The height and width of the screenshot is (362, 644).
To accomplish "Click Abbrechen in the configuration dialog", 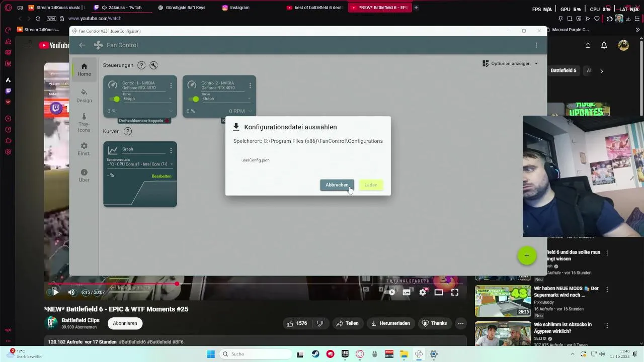I will 337,185.
